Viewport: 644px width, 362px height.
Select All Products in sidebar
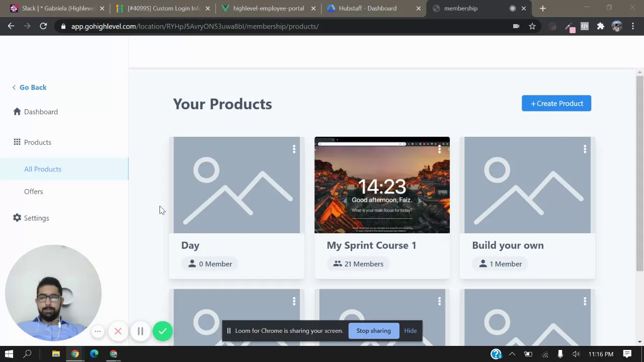click(x=64, y=169)
